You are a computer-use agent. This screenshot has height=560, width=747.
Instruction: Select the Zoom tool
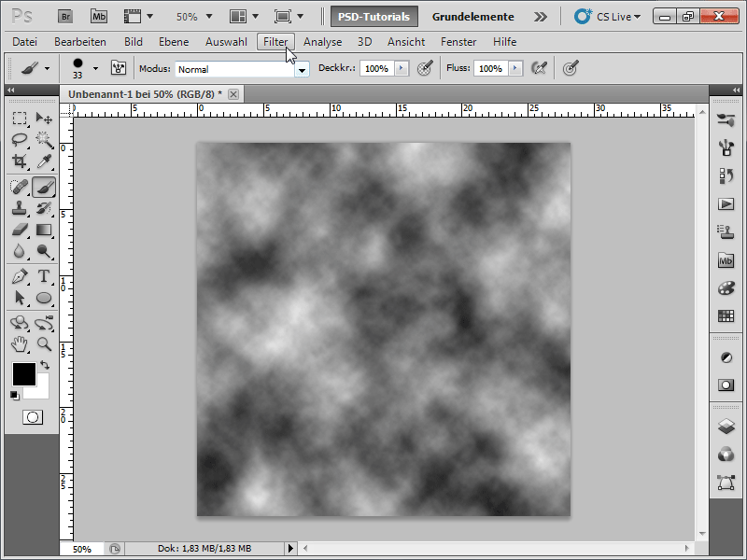click(44, 344)
